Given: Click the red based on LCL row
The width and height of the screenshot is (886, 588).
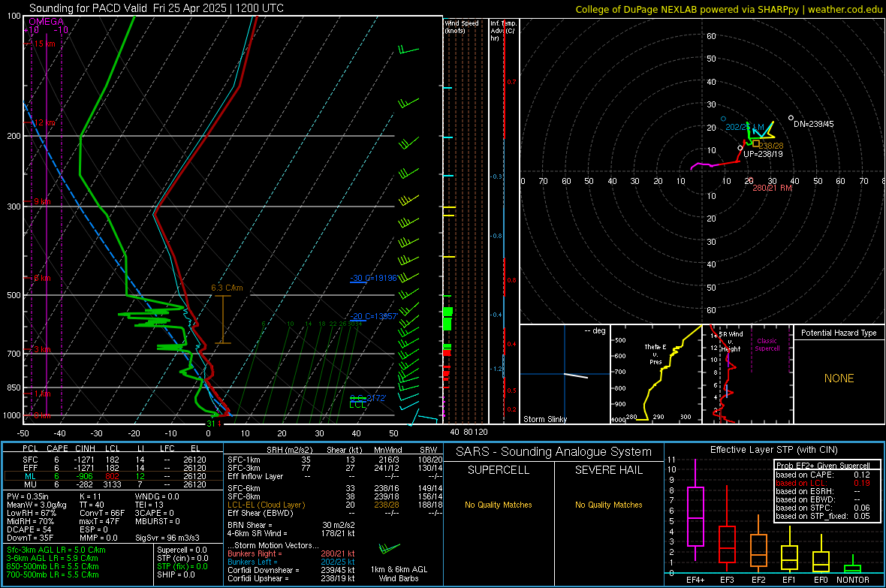Looking at the screenshot, I should (823, 483).
